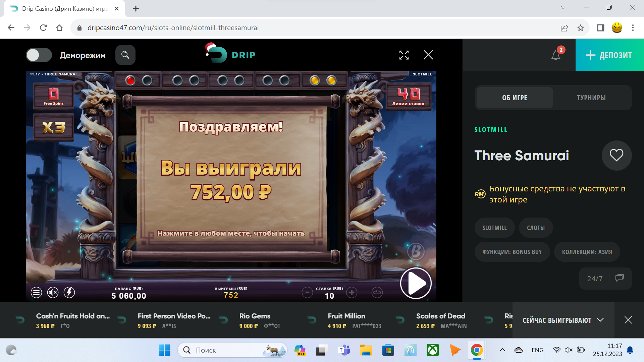Show hidden icons in system tray

[502, 350]
